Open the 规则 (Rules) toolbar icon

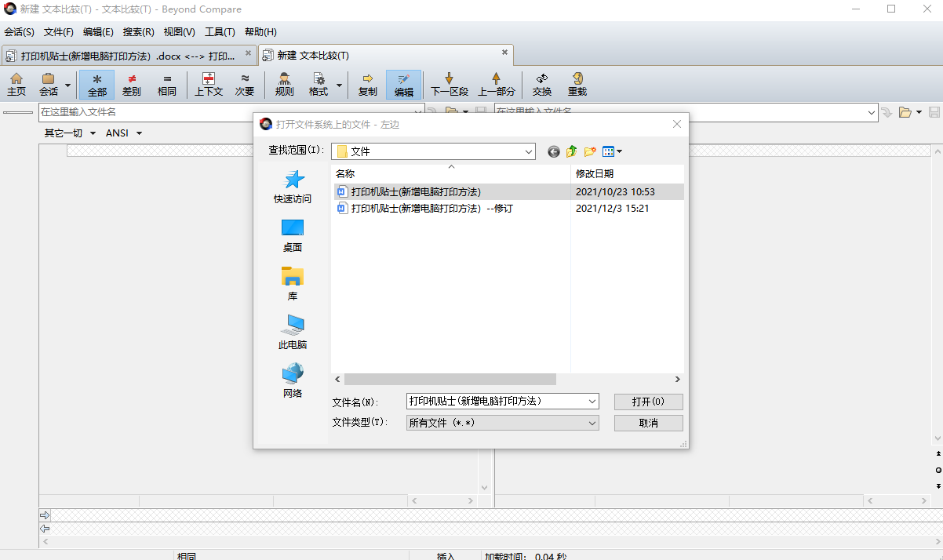(283, 84)
